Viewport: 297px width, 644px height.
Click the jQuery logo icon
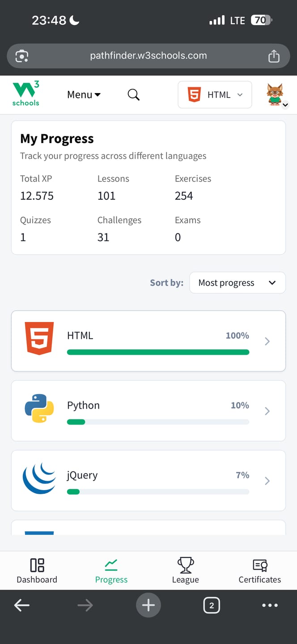[39, 478]
